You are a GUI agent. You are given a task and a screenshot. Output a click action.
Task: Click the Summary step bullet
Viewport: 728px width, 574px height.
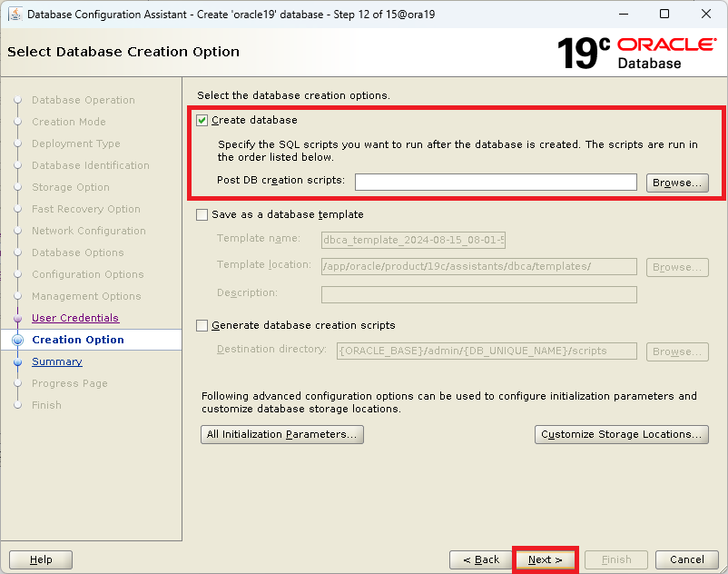[17, 361]
